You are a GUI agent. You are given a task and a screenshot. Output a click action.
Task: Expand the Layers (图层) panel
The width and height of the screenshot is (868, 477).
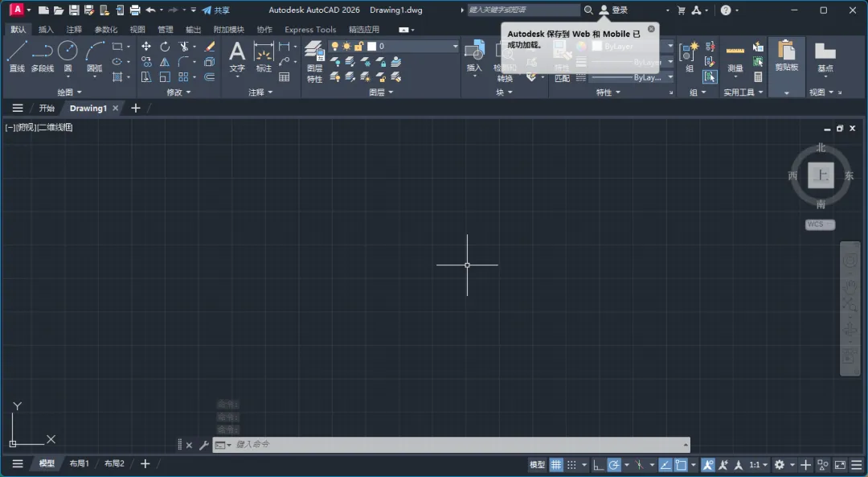381,92
